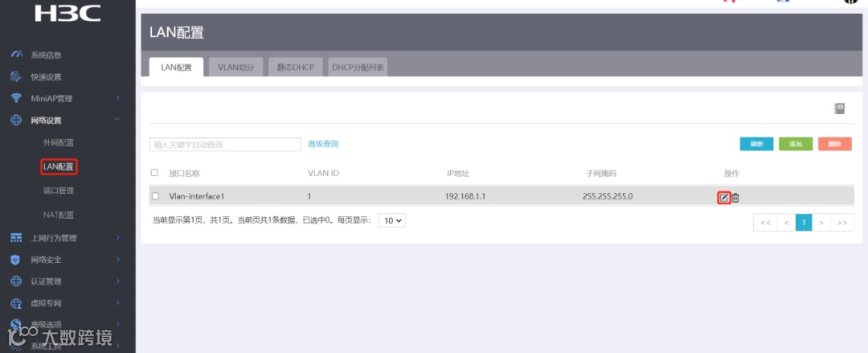Open the help notebook icon
Image resolution: width=868 pixels, height=353 pixels.
tap(840, 109)
